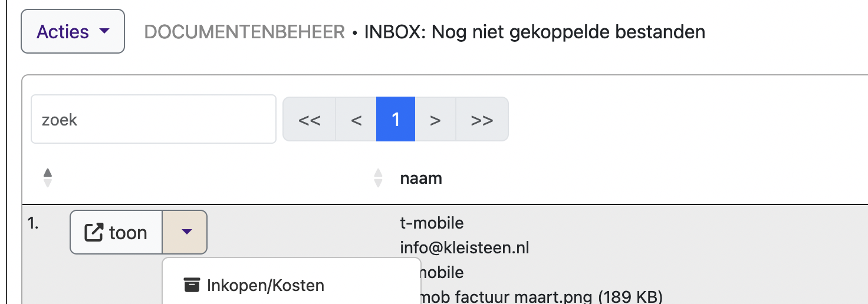Click the archive box icon beside Inkopen/Kosten
The height and width of the screenshot is (304, 868).
[x=190, y=285]
